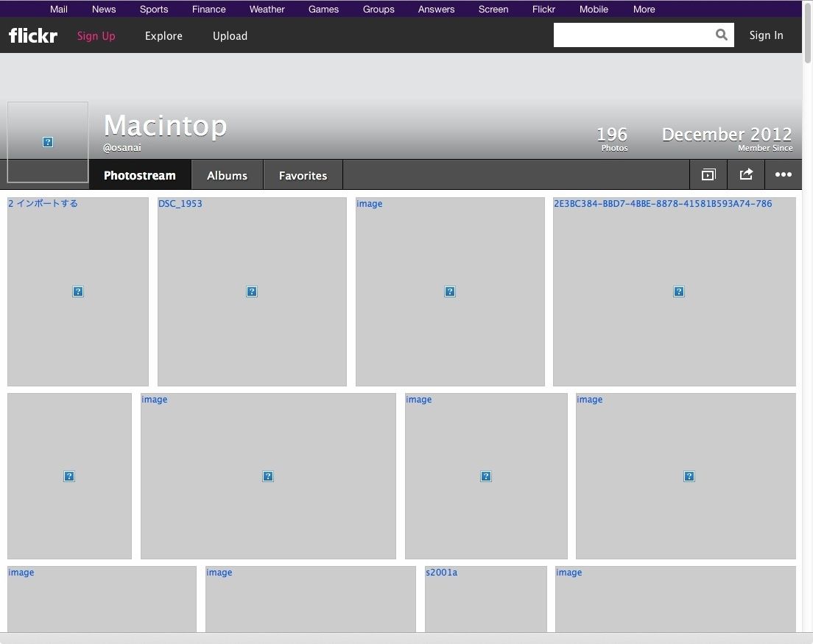813x644 pixels.
Task: Click the Macintop profile name
Action: point(166,126)
